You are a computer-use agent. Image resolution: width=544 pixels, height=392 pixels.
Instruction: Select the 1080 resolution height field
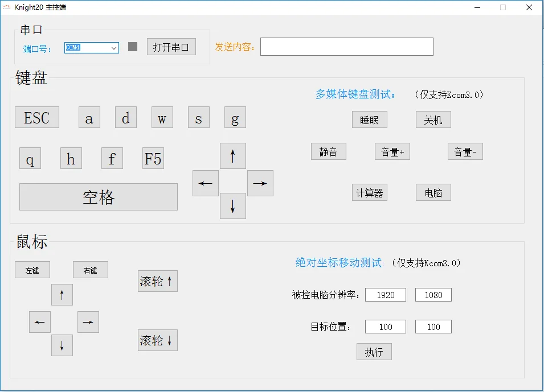[x=433, y=295]
